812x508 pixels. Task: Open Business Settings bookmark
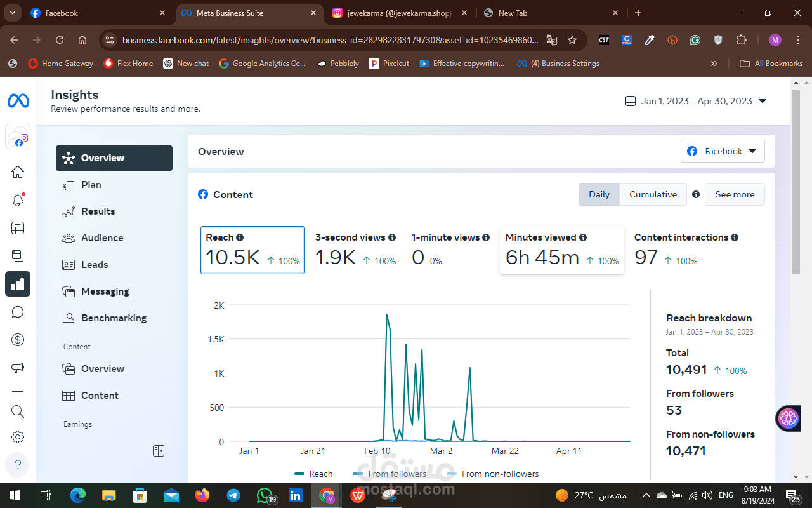click(x=558, y=63)
